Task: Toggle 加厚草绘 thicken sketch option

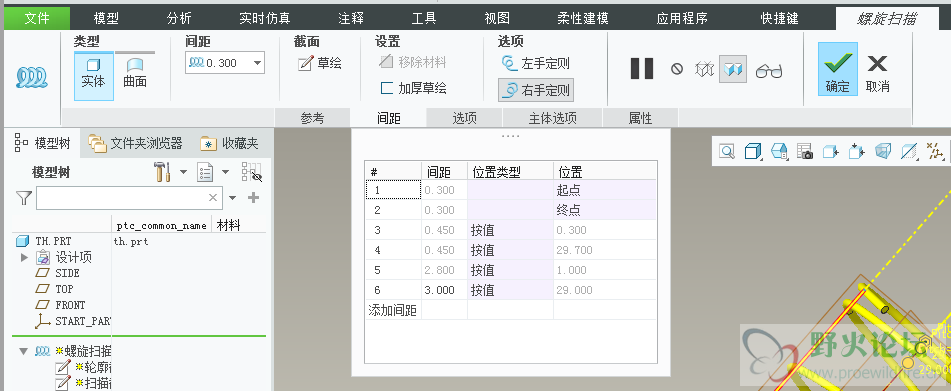Action: (x=413, y=89)
